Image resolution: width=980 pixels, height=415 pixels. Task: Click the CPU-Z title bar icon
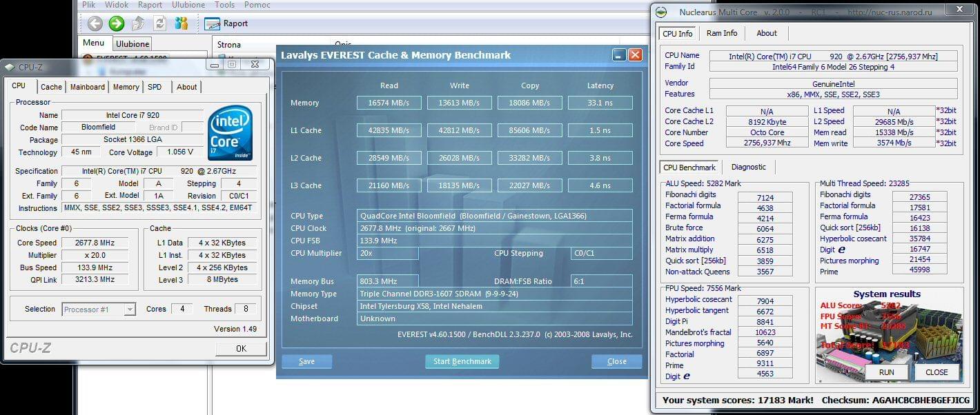pyautogui.click(x=9, y=67)
